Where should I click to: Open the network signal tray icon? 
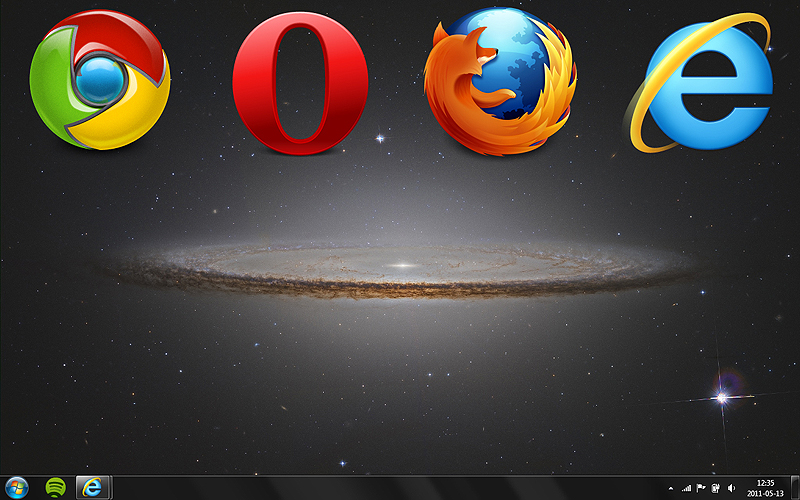tap(687, 489)
